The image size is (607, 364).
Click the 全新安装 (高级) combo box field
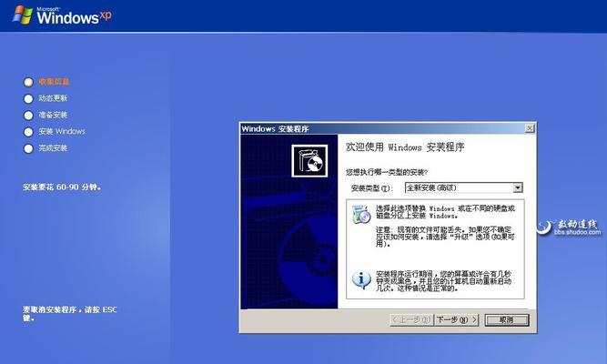coord(457,187)
